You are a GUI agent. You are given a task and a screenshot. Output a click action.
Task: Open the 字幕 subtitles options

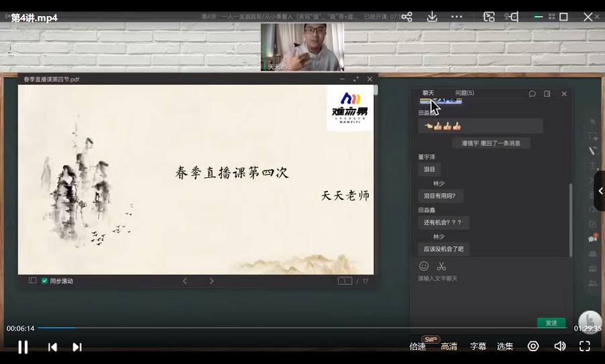point(478,347)
